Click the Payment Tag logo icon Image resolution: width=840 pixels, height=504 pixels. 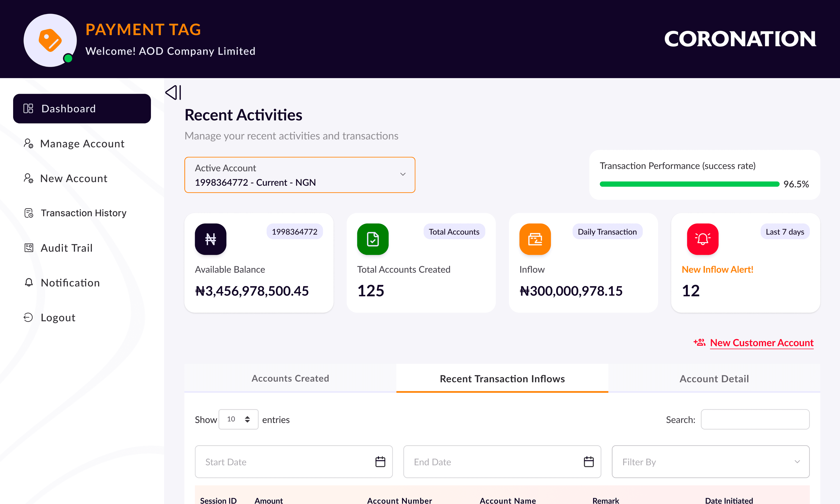point(50,40)
